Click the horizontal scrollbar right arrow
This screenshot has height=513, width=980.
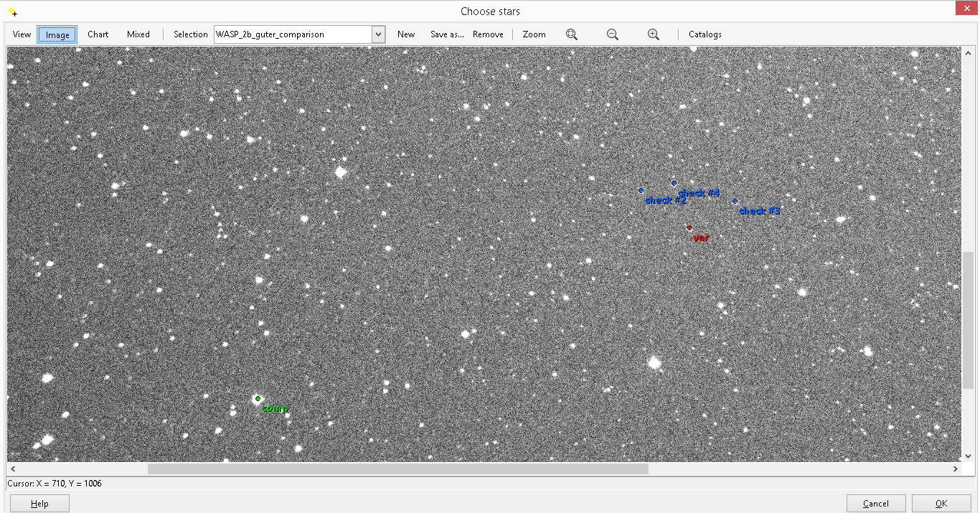(x=956, y=469)
